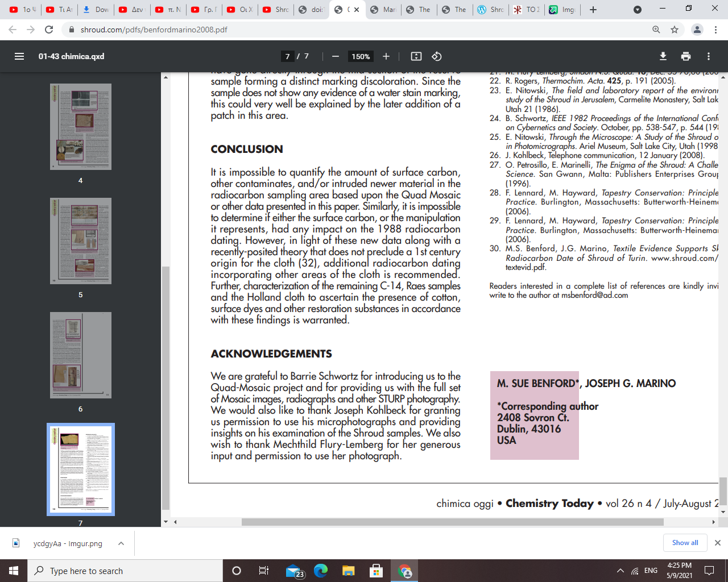Open Task View on taskbar
The width and height of the screenshot is (728, 582).
tap(263, 571)
